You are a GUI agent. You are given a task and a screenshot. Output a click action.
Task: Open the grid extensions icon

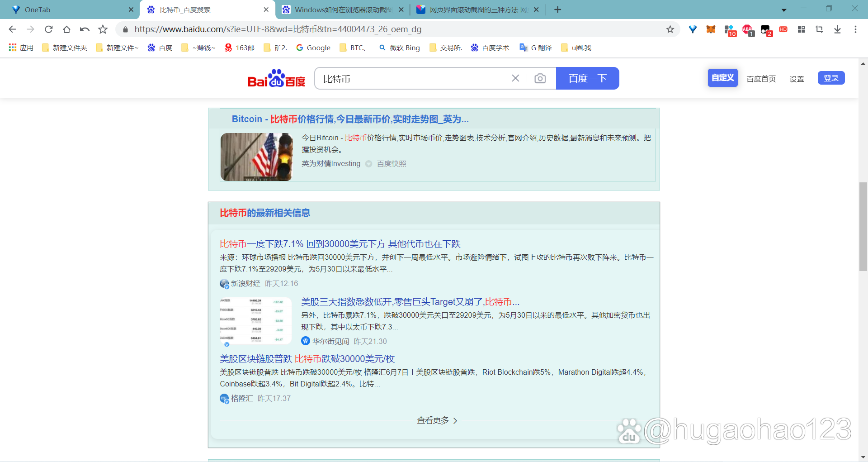tap(802, 29)
